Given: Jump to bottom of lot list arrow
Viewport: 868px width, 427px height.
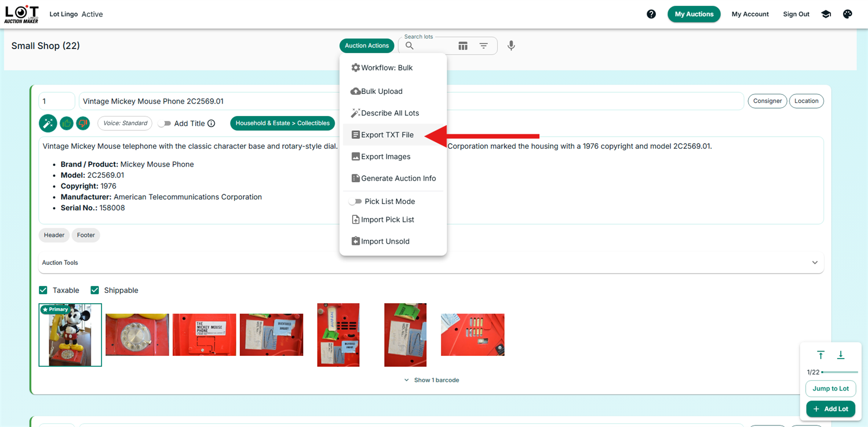Looking at the screenshot, I should (x=841, y=355).
